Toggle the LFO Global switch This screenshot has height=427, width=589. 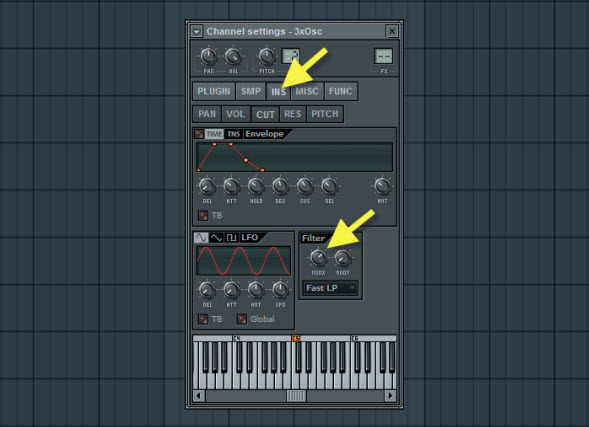pos(242,319)
